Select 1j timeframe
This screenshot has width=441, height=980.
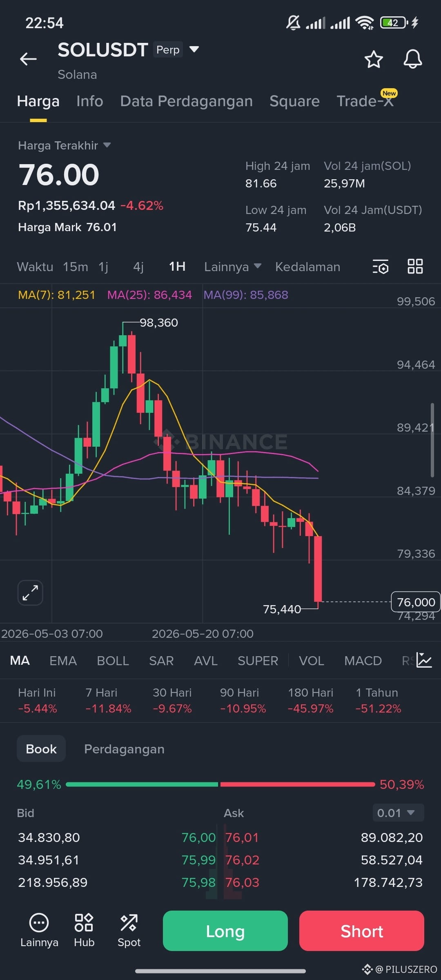[103, 267]
